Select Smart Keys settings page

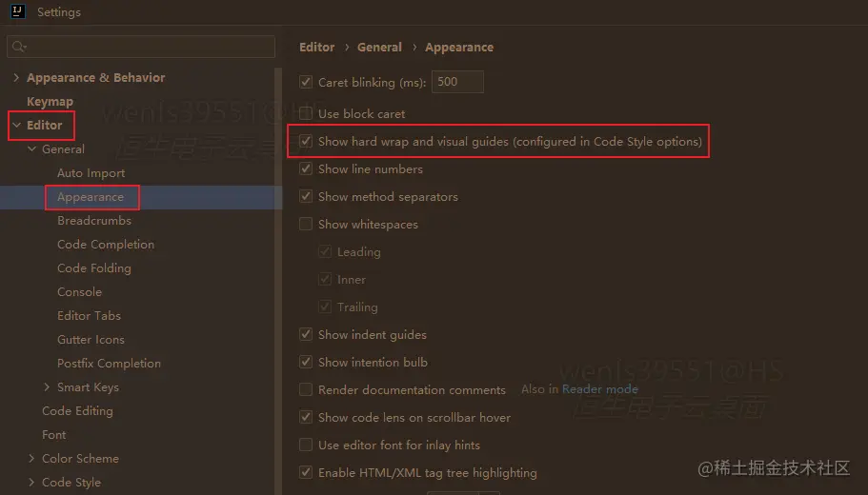click(x=88, y=387)
